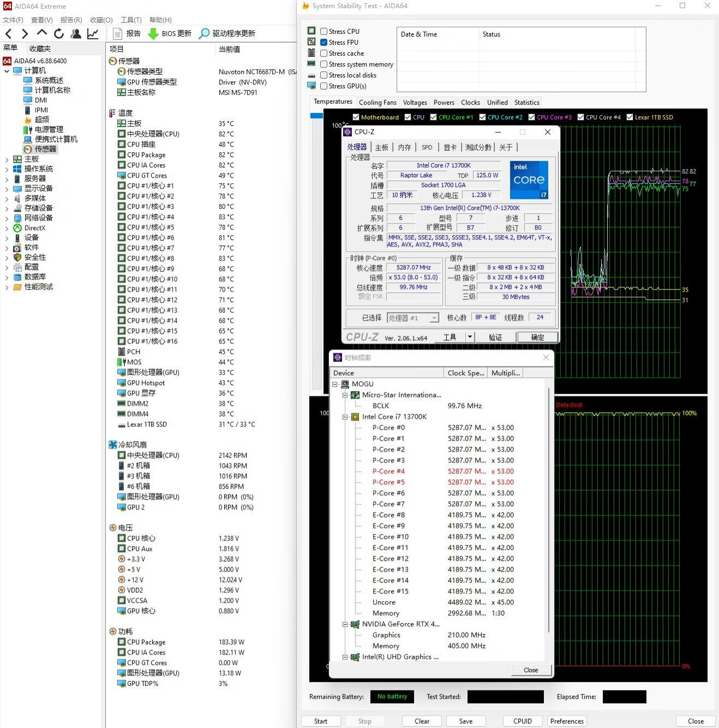Click the 数据库 database icon in tree
719x728 pixels.
[17, 277]
